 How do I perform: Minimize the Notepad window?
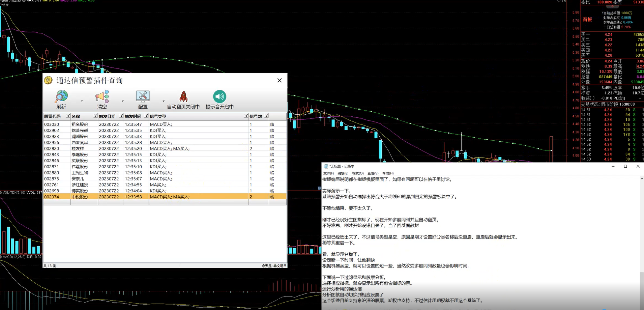coord(613,166)
